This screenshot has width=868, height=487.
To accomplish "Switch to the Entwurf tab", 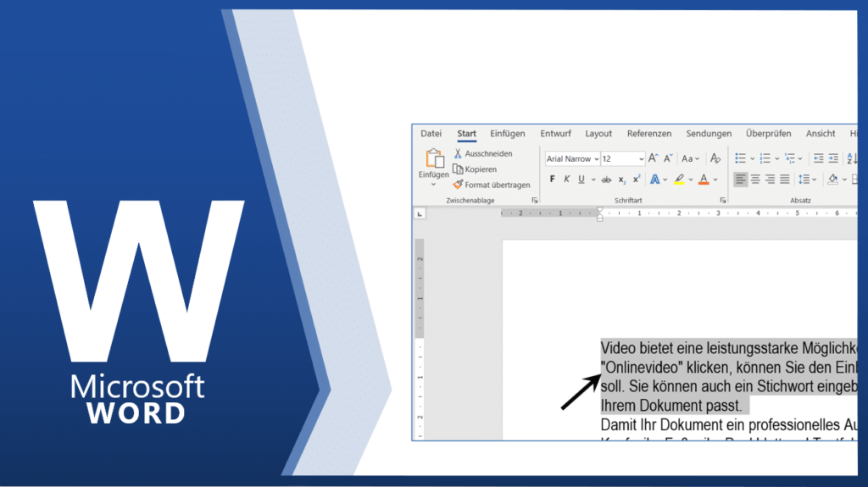I will (556, 133).
